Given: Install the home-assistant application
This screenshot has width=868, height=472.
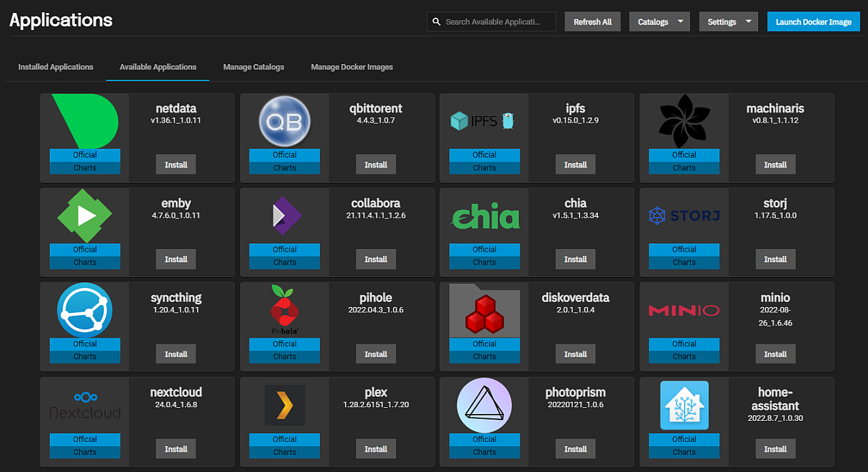Looking at the screenshot, I should tap(775, 449).
